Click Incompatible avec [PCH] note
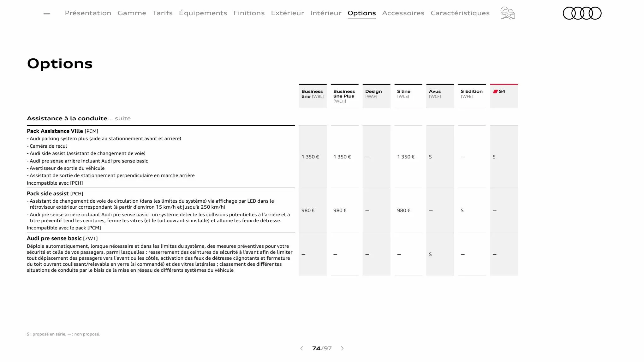The image size is (644, 362). pos(55,183)
